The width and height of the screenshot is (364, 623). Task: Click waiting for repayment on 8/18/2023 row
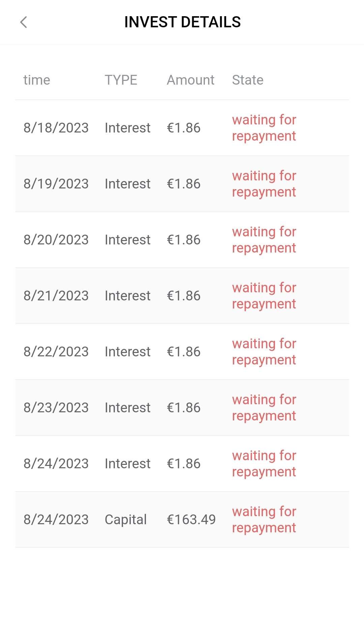264,128
